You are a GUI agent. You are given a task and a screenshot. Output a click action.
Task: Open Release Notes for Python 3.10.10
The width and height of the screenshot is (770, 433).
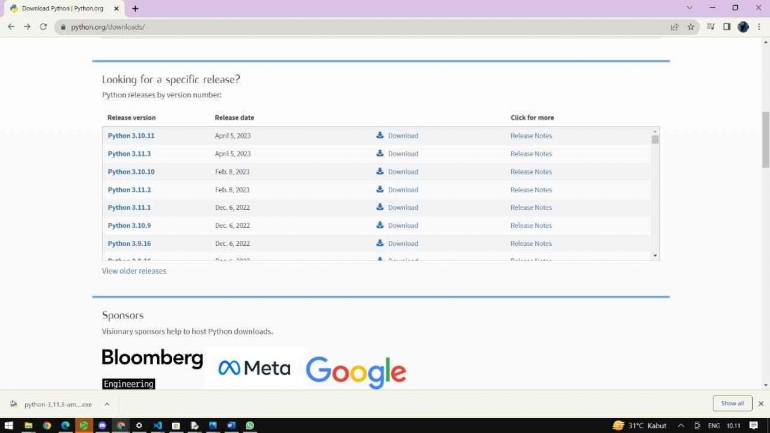(531, 171)
